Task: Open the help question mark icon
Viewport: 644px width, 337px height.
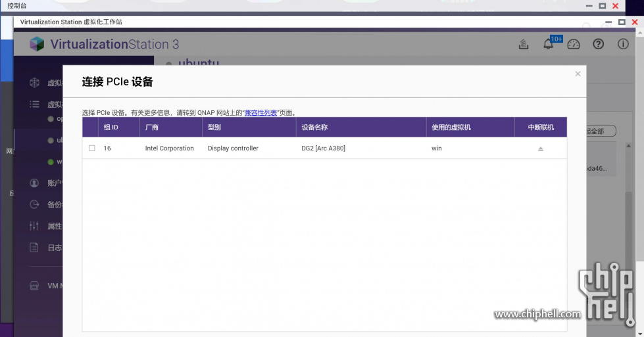Action: point(599,44)
